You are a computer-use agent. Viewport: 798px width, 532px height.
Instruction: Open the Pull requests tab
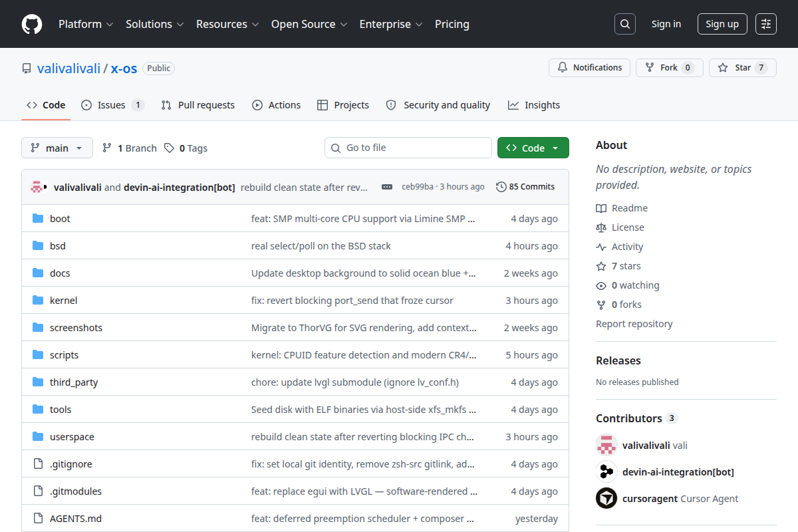click(198, 105)
